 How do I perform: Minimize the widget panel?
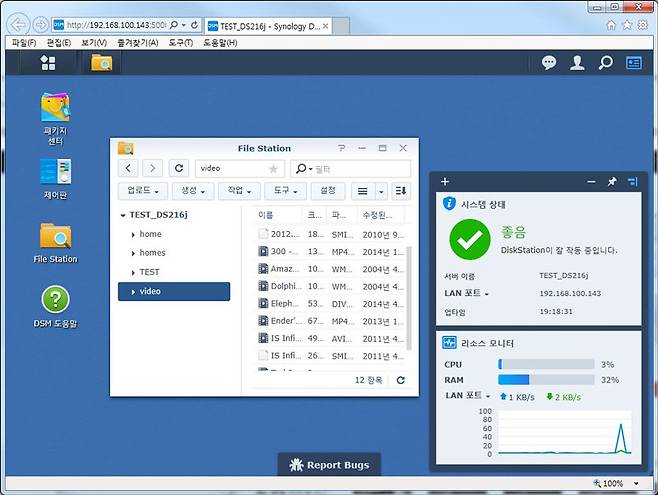click(x=591, y=182)
